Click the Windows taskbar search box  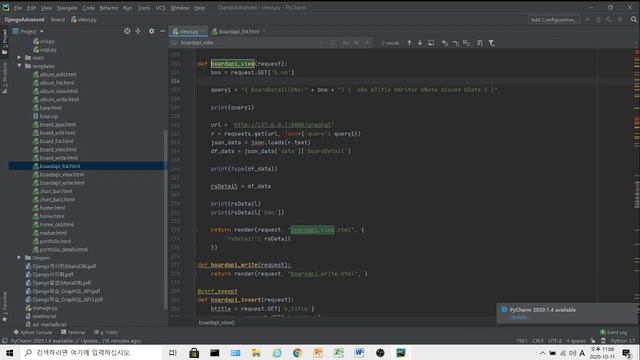(x=92, y=353)
